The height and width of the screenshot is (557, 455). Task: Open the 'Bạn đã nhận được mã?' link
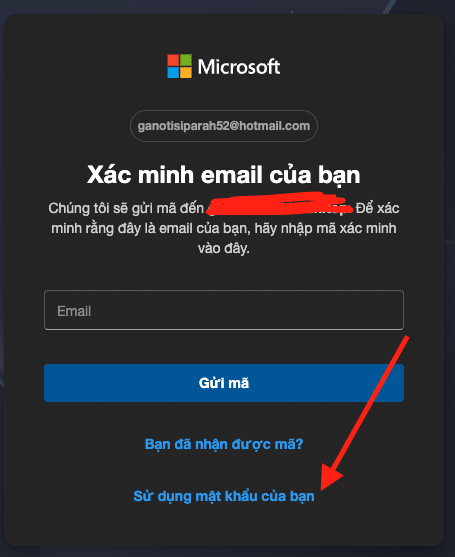click(224, 444)
